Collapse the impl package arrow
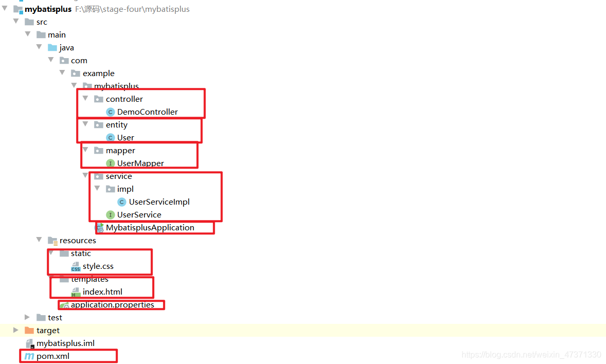The image size is (606, 364). (97, 188)
